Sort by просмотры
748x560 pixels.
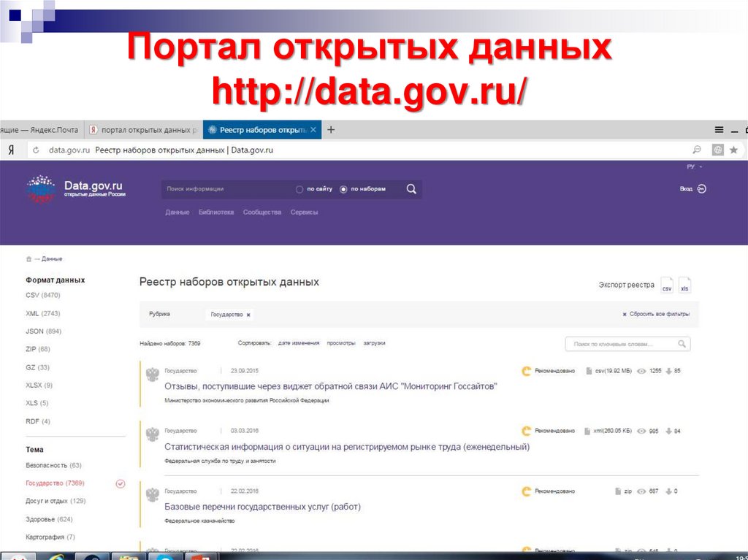point(340,343)
